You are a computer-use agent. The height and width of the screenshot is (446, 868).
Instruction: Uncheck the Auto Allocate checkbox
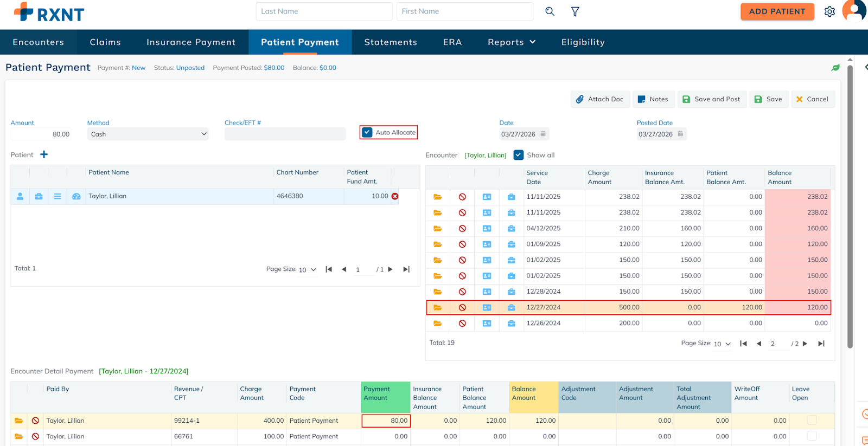367,132
